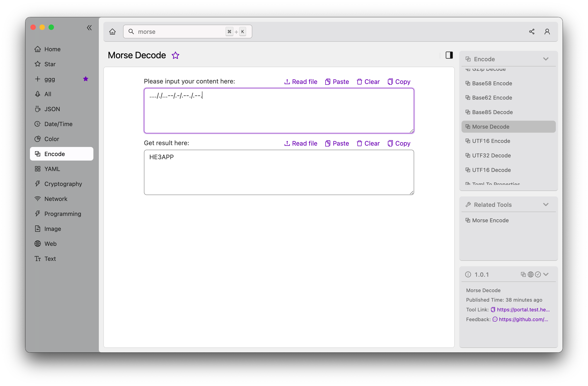Viewport: 588px width, 386px height.
Task: Select Morse Decode in the tool list
Action: pos(508,127)
